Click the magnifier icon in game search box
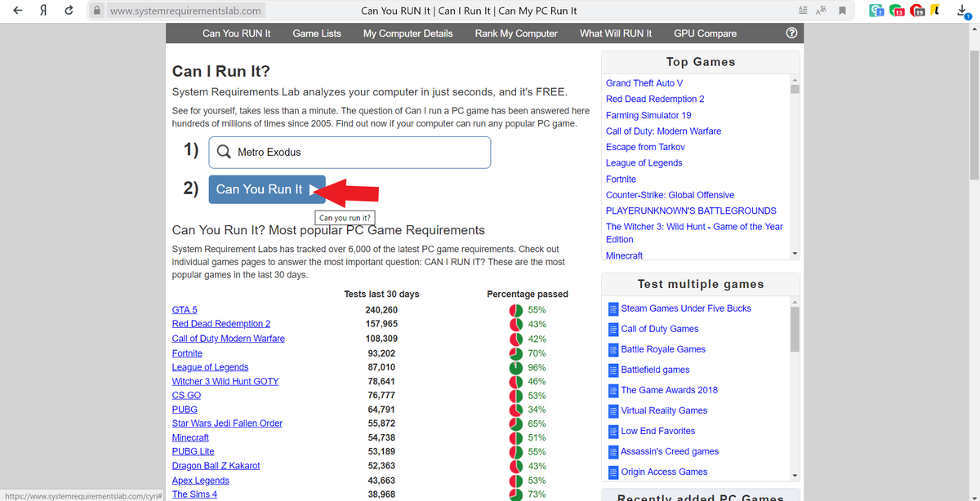Image resolution: width=980 pixels, height=501 pixels. coord(223,153)
